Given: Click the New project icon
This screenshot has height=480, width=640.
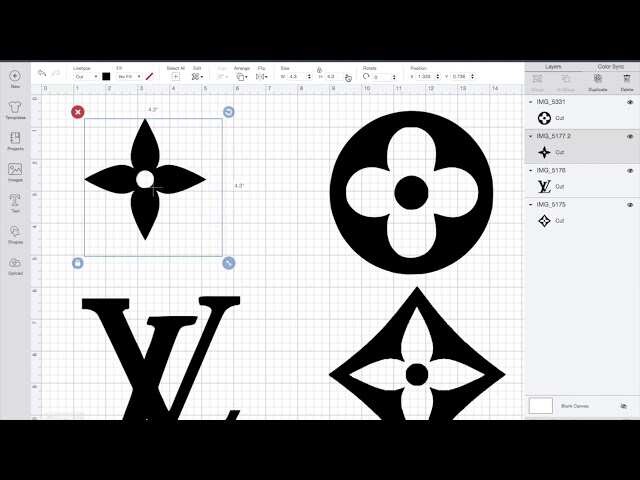Looking at the screenshot, I should tap(15, 76).
